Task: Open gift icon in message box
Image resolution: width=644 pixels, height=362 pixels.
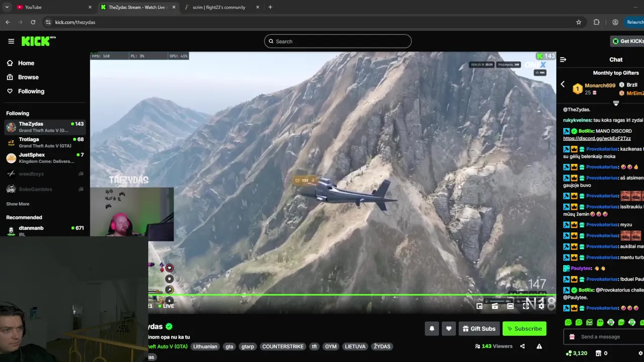Action: (572, 337)
